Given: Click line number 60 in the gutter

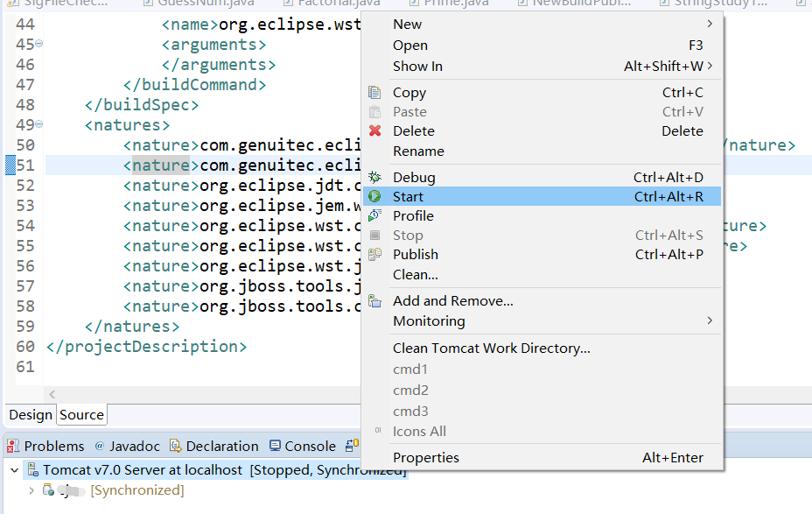Looking at the screenshot, I should click(x=25, y=346).
